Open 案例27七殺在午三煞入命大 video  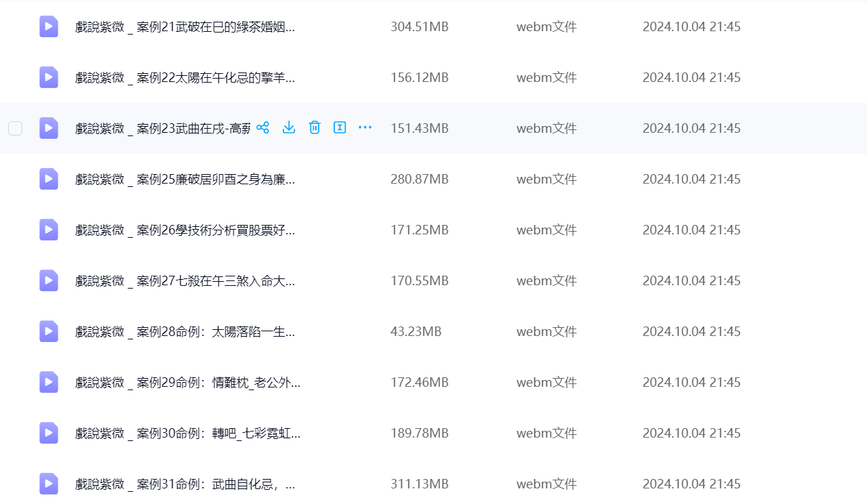[185, 280]
